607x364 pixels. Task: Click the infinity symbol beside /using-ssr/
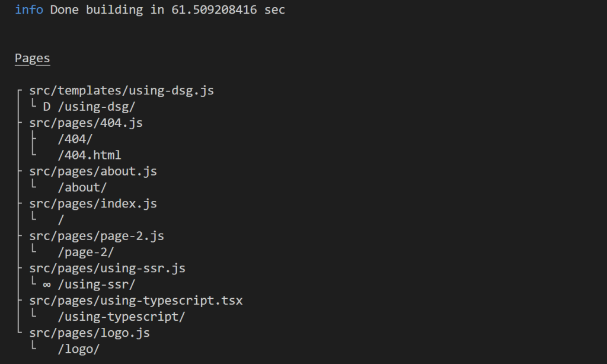(47, 285)
